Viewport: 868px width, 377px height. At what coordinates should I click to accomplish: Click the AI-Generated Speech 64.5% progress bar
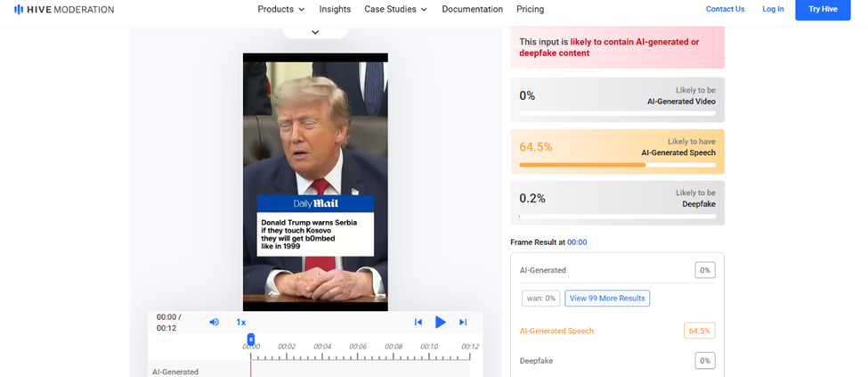(x=617, y=165)
